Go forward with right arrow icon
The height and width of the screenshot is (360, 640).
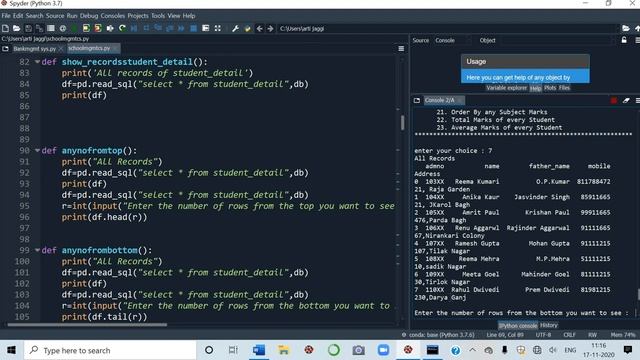coord(270,28)
